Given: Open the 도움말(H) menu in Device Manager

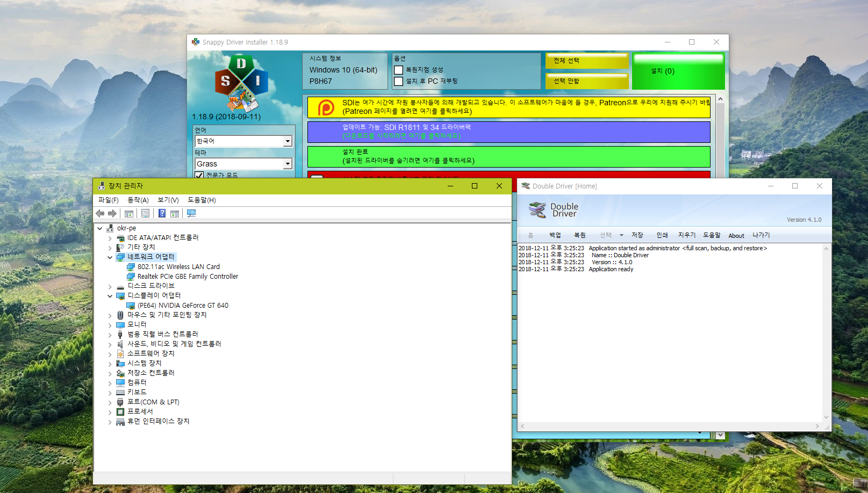Looking at the screenshot, I should tap(202, 200).
